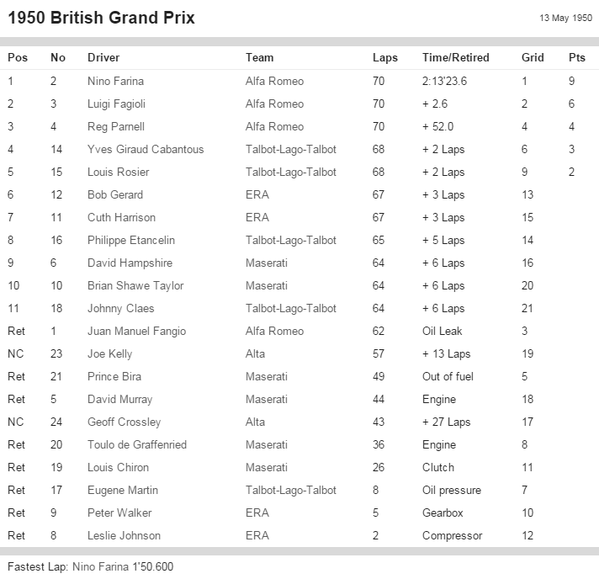This screenshot has width=599, height=579.
Task: Select driver name Nino Farina in first row
Action: coord(116,81)
